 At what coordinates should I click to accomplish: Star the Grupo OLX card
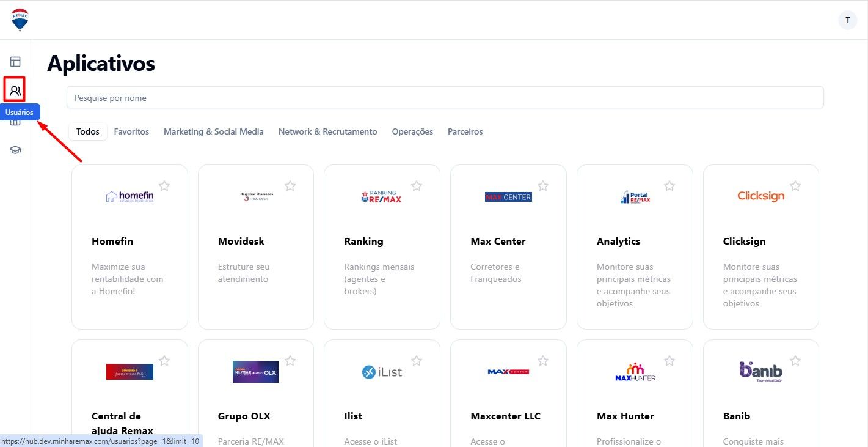[x=290, y=361]
